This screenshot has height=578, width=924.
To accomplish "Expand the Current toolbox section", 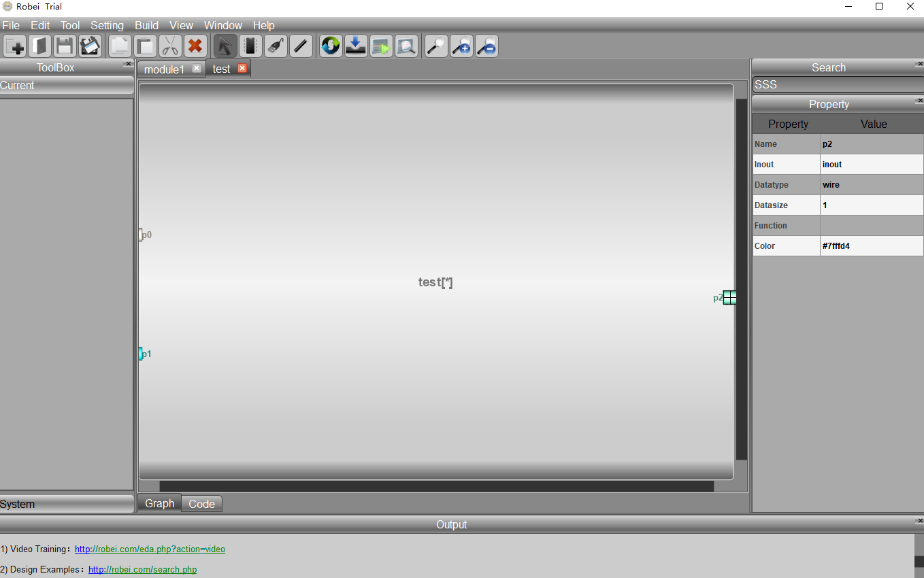I will click(x=67, y=85).
